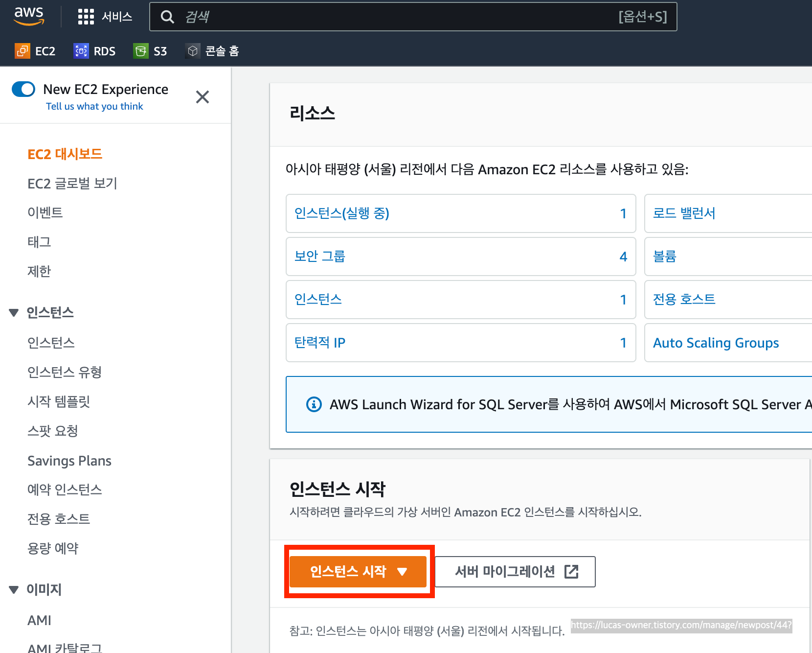Viewport: 812px width, 653px height.
Task: Open 제한 in sidebar
Action: (39, 271)
